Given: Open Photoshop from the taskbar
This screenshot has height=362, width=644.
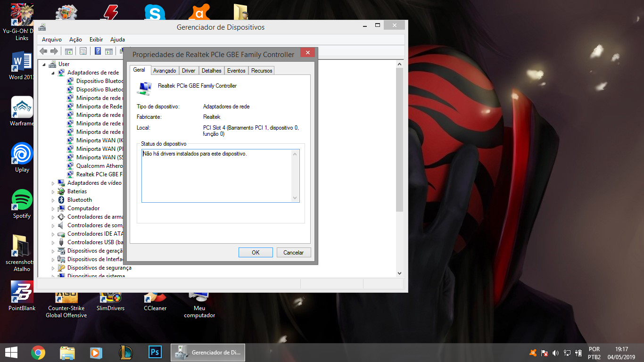Looking at the screenshot, I should tap(155, 353).
